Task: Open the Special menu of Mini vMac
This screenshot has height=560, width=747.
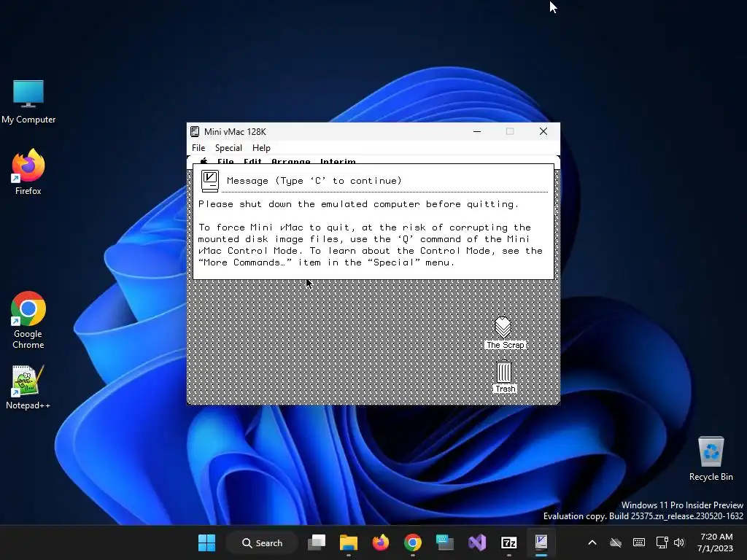Action: (x=228, y=148)
